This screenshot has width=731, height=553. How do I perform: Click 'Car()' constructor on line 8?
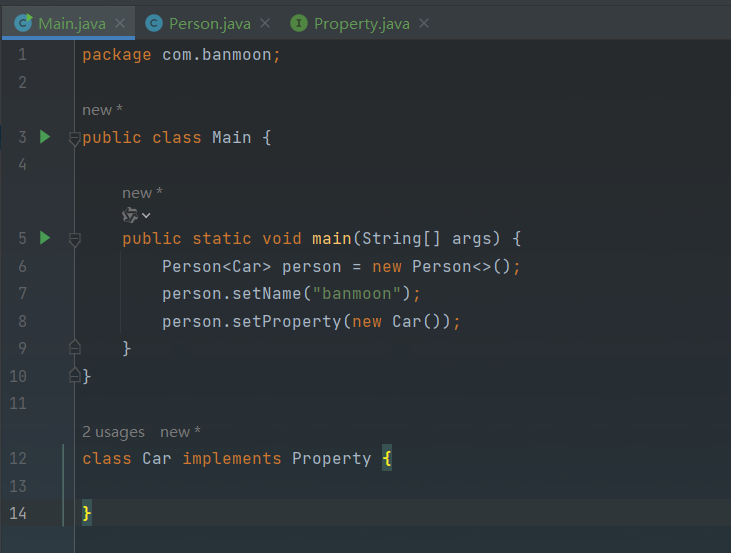tap(417, 322)
